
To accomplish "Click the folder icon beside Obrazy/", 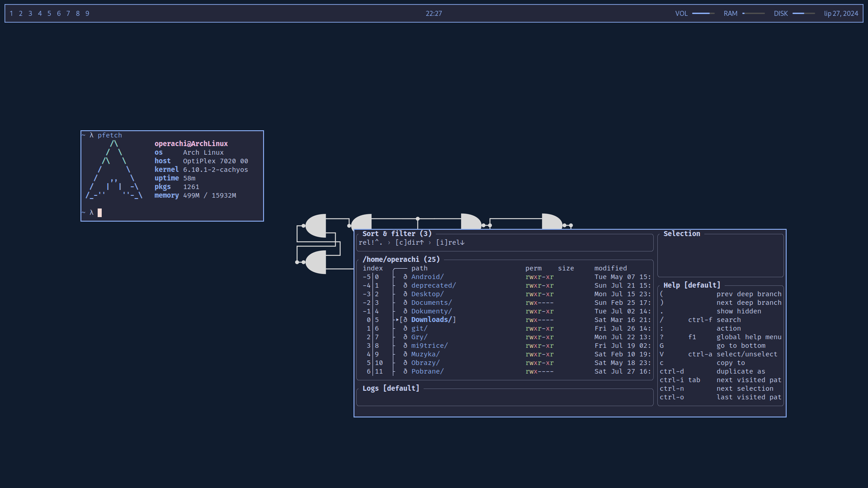I will click(x=405, y=363).
